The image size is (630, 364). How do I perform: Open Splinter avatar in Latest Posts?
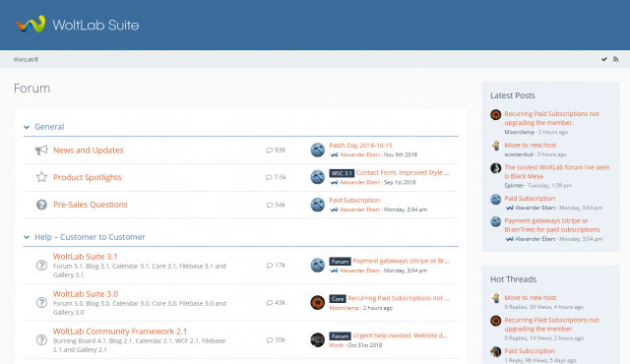496,168
